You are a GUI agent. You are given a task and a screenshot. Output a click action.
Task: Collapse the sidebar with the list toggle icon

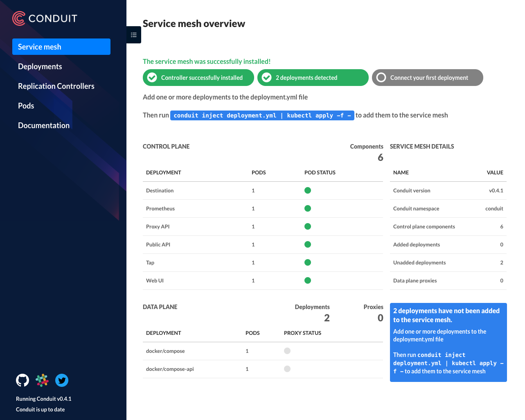134,35
